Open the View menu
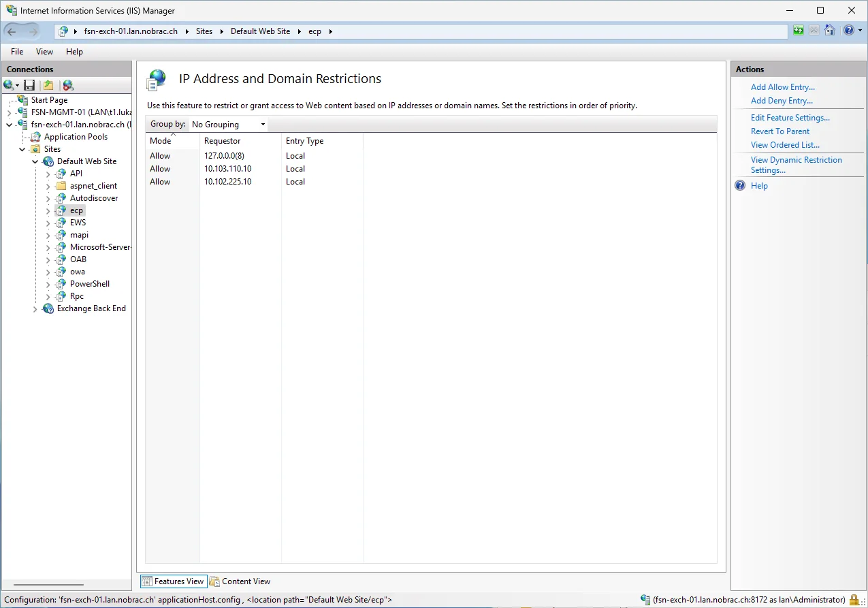This screenshot has height=608, width=868. 44,52
